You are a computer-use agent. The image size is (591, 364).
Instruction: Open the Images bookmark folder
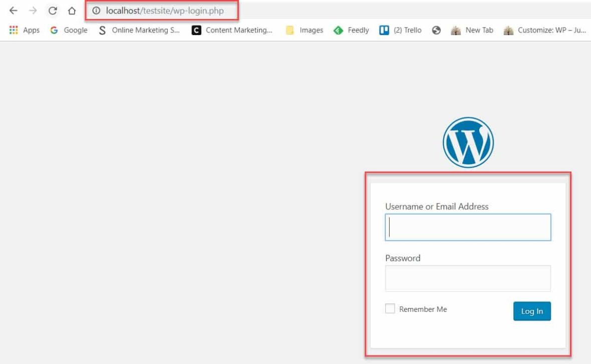point(305,30)
